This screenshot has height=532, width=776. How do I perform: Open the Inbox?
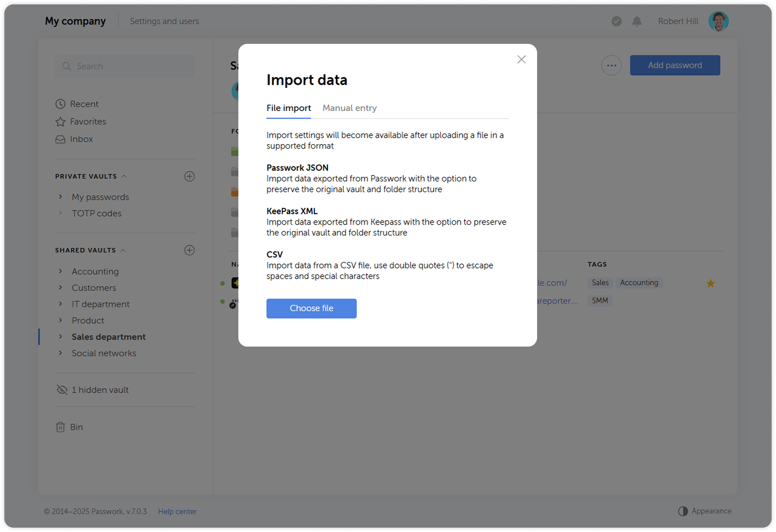click(81, 139)
